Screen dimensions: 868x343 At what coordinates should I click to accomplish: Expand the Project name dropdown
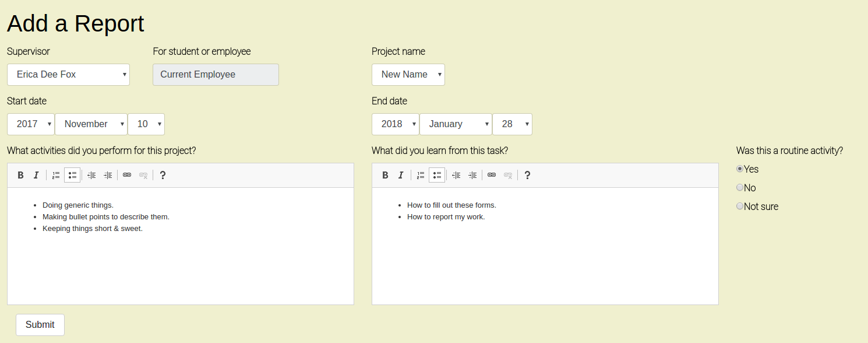(x=408, y=75)
